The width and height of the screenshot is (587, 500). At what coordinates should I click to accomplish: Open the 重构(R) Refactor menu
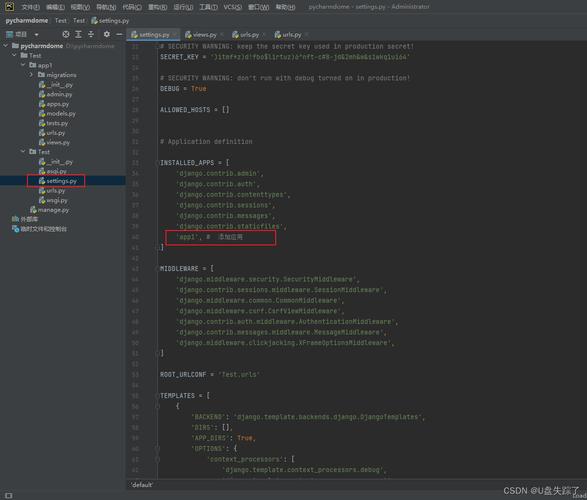[157, 7]
